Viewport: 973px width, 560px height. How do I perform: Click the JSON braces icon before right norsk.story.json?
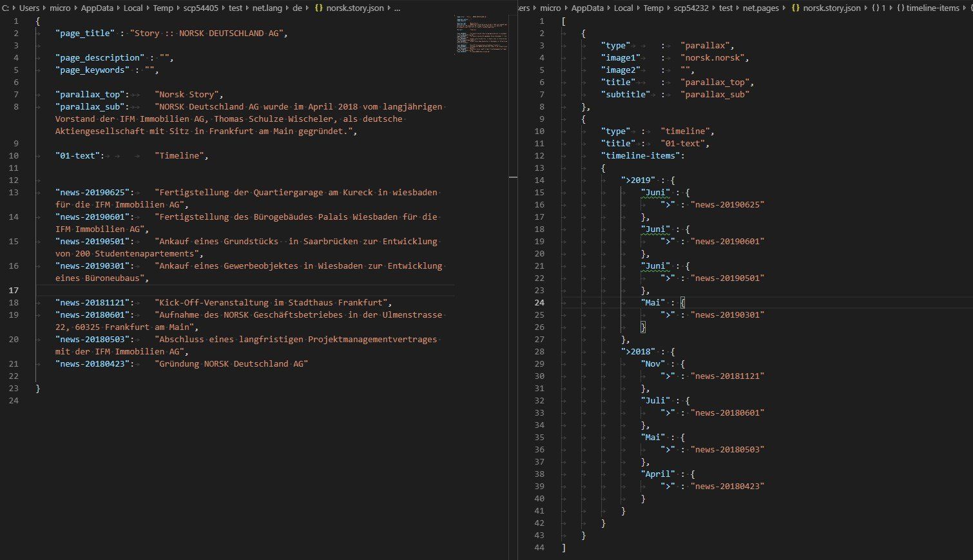[795, 8]
